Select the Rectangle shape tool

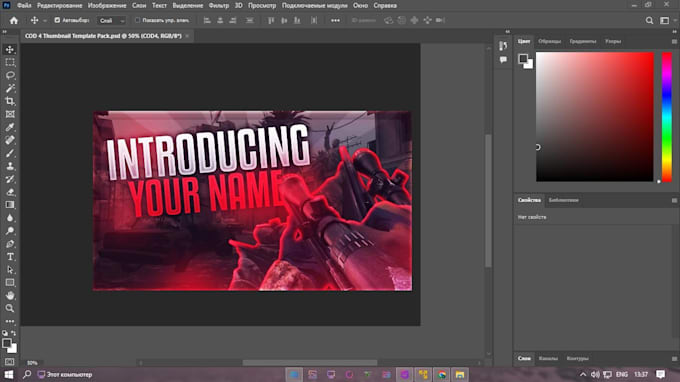[x=10, y=283]
